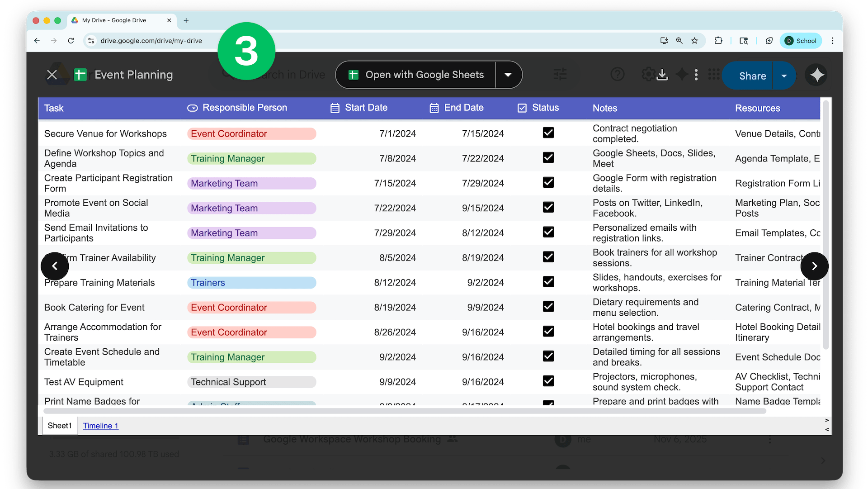Go to next file in preview
The image size is (868, 489).
coord(814,266)
